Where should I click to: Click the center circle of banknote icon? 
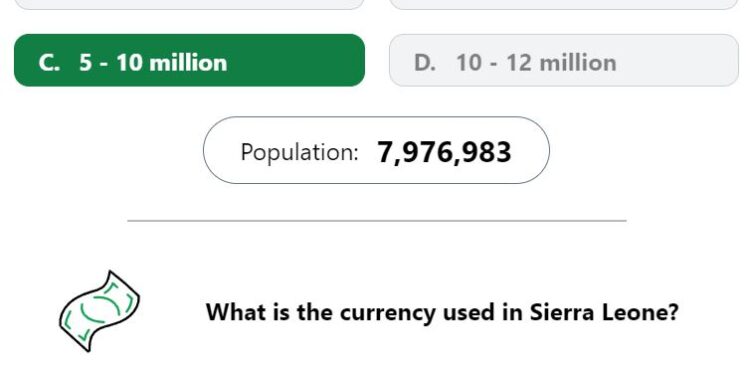pos(100,309)
